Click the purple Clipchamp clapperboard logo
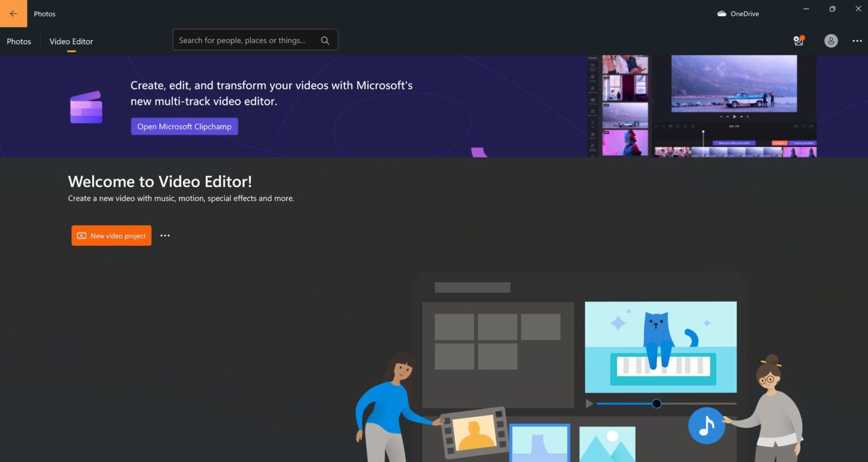 click(86, 107)
